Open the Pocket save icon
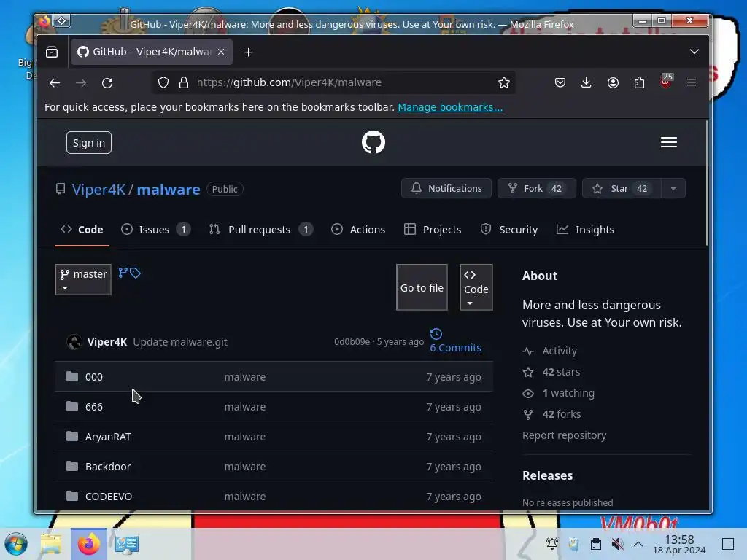 point(560,82)
